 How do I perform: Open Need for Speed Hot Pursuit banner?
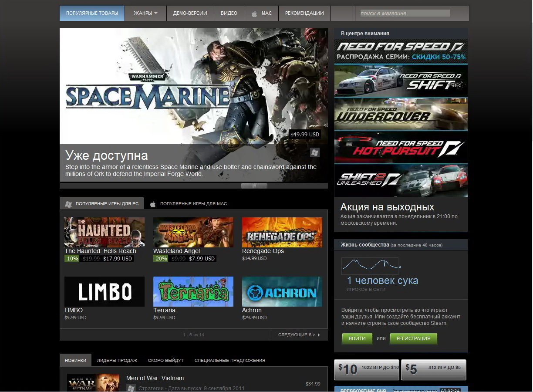(x=401, y=147)
